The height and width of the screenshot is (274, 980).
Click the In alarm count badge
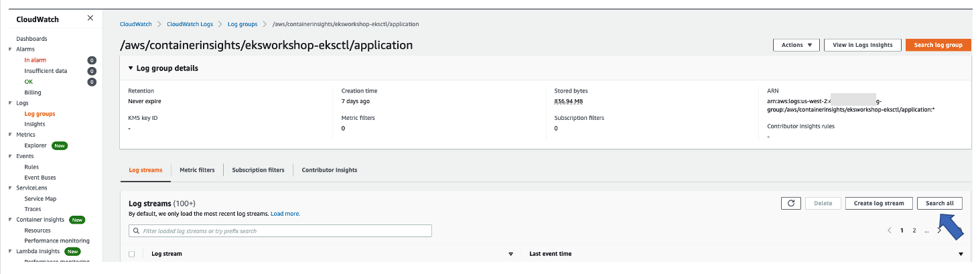coord(92,60)
